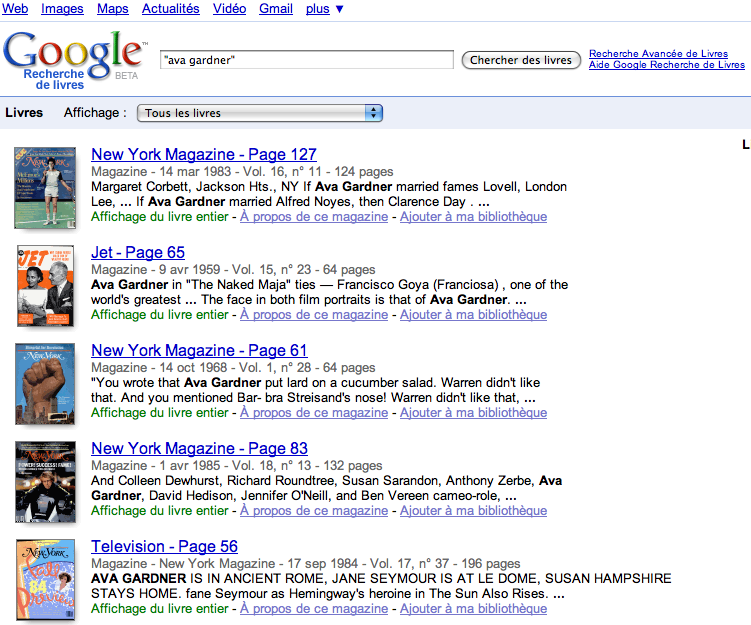The image size is (751, 625).
Task: Click the 'Livres' heading label
Action: (24, 113)
